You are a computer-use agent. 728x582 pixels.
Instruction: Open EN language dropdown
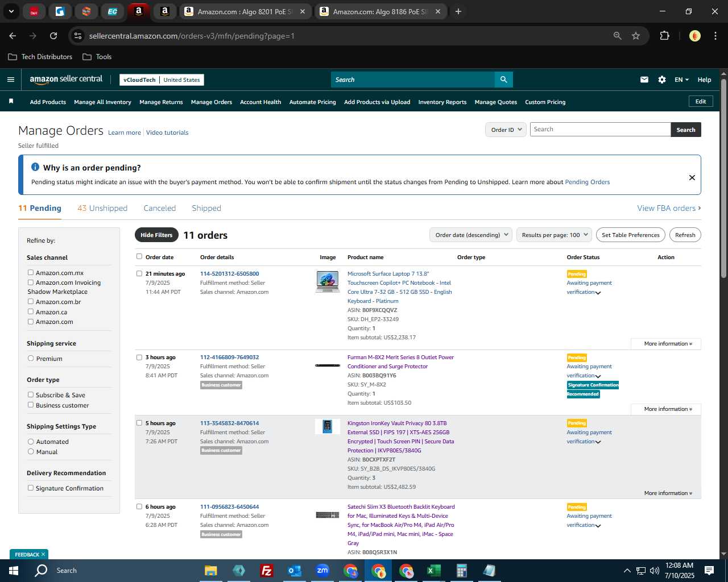coord(681,80)
